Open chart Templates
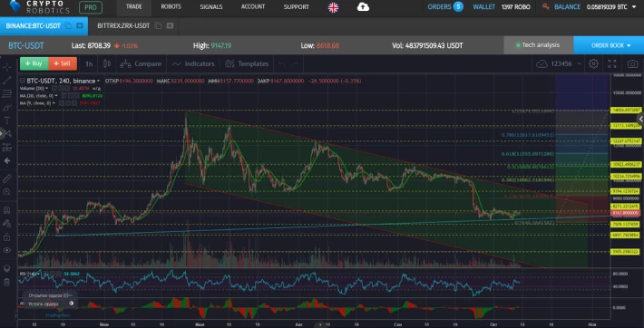 tap(247, 64)
